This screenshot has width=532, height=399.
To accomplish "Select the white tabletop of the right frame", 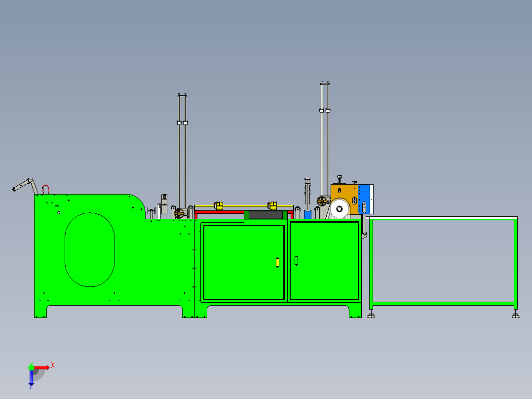I will pos(442,218).
